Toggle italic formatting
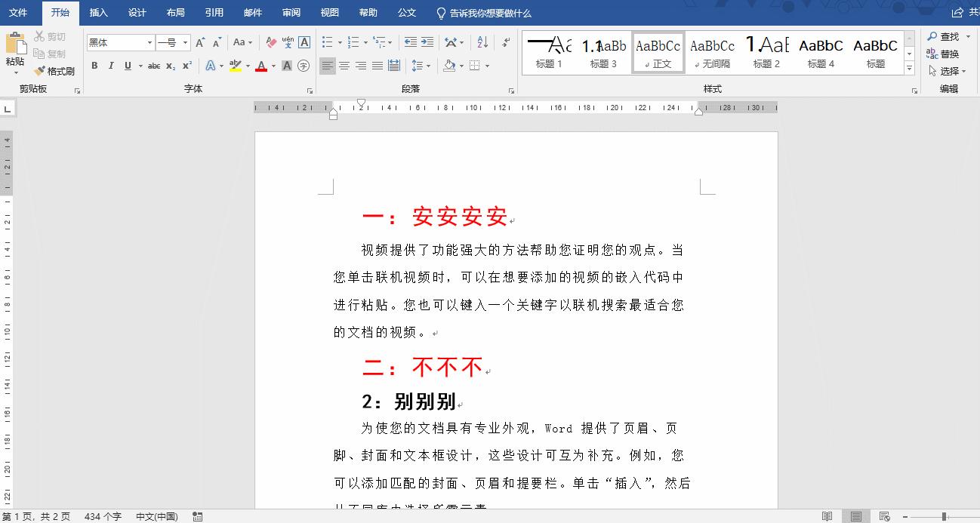Screen dimensions: 980x523 pos(111,66)
